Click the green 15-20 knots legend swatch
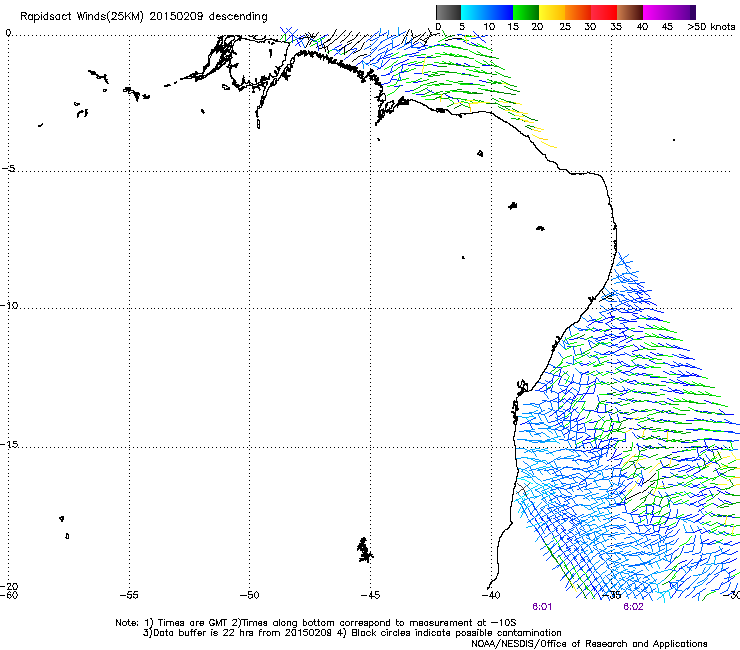Viewport: 740px width, 650px height. pyautogui.click(x=526, y=12)
